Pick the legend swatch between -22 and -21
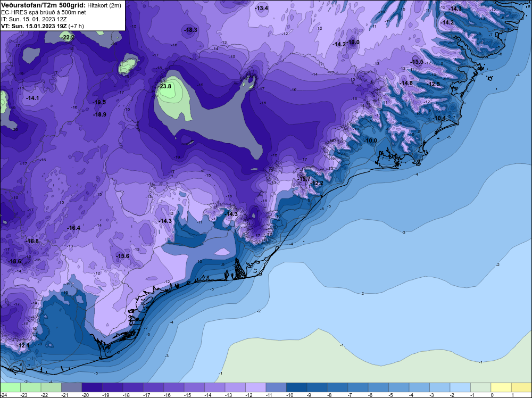The height and width of the screenshot is (398, 532). click(51, 387)
